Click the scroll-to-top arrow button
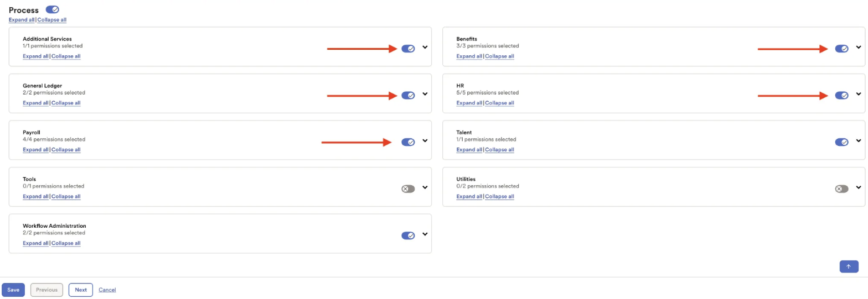 849,266
